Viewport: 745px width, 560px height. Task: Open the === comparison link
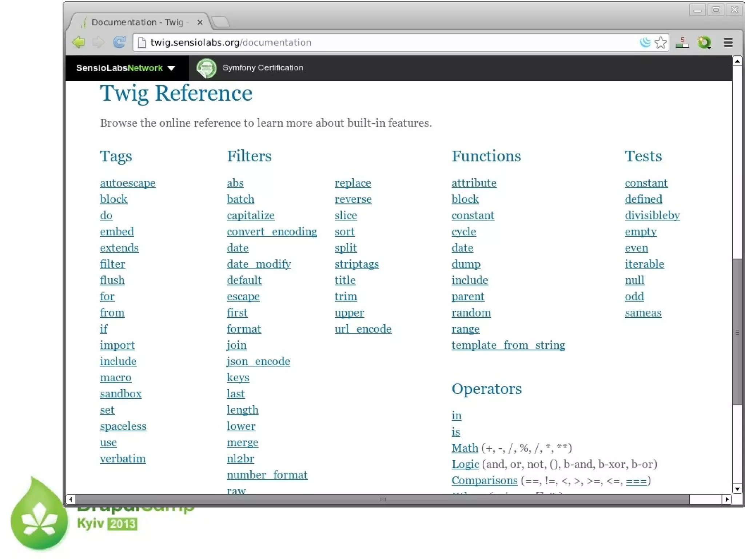click(636, 481)
